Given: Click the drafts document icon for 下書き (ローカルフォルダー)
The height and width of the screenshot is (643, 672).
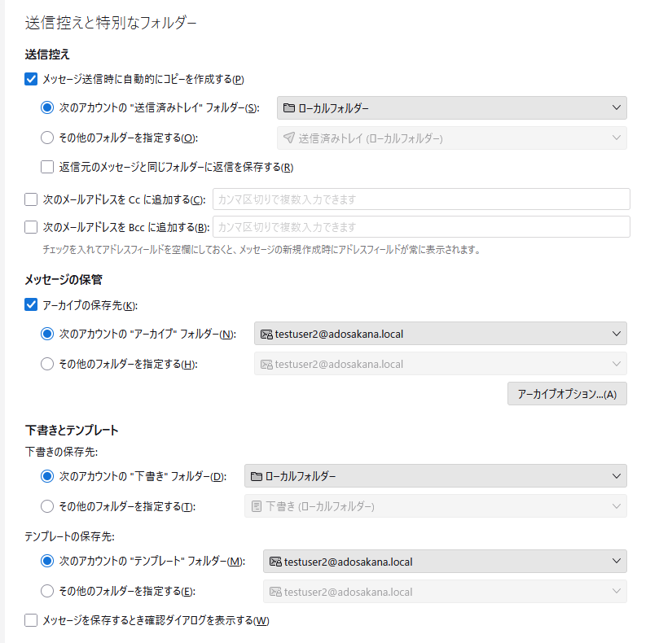Looking at the screenshot, I should 257,506.
